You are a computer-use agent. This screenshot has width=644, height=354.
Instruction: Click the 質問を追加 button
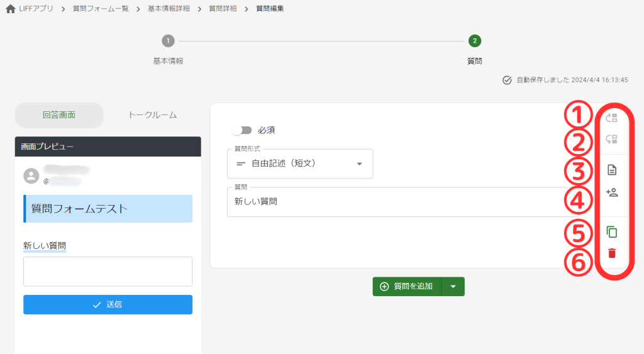click(407, 286)
